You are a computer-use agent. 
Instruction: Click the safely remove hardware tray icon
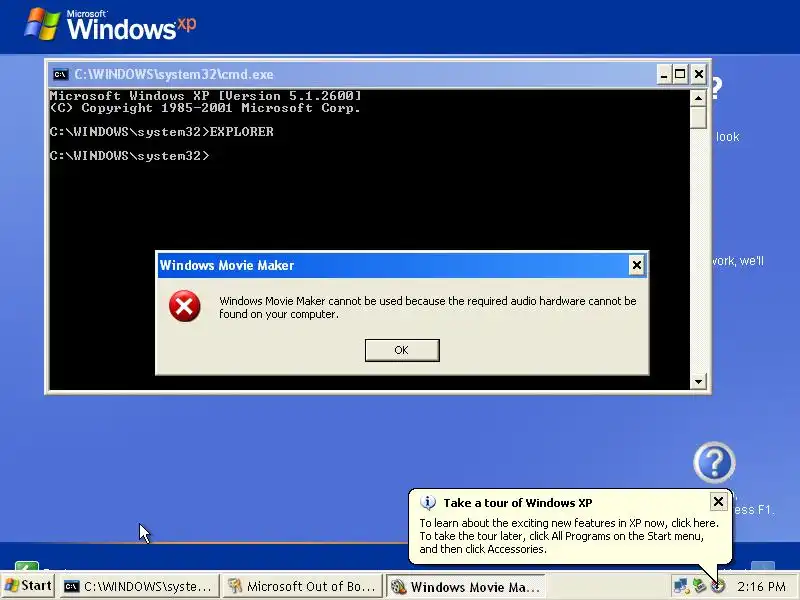click(699, 587)
